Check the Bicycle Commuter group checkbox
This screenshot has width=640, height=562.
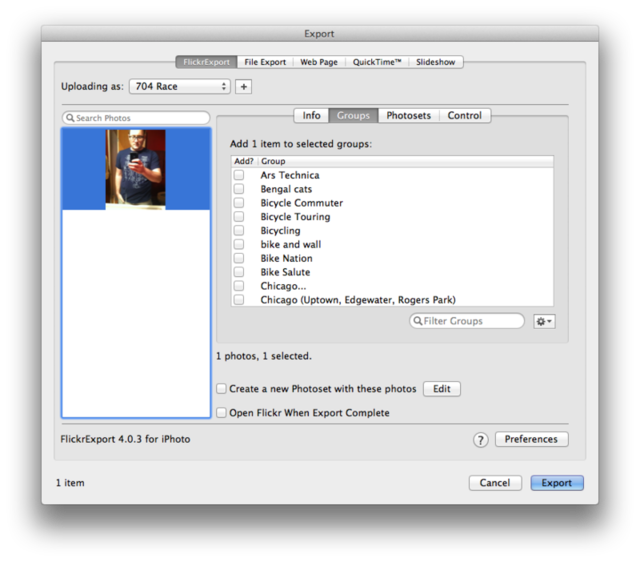[239, 203]
